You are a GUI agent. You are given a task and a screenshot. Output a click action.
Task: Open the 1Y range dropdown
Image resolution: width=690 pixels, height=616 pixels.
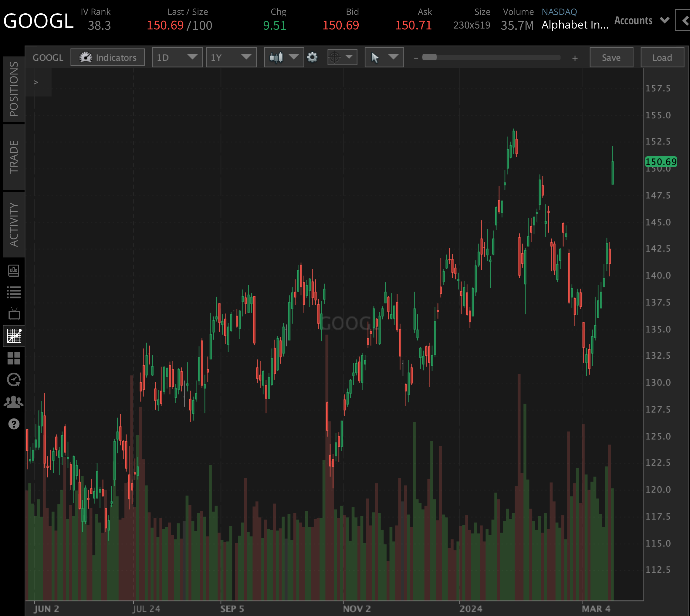231,57
